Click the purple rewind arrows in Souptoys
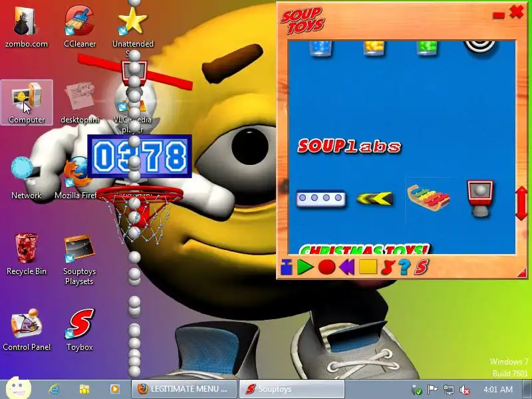Screen dimensions: 532x399 coord(346,267)
